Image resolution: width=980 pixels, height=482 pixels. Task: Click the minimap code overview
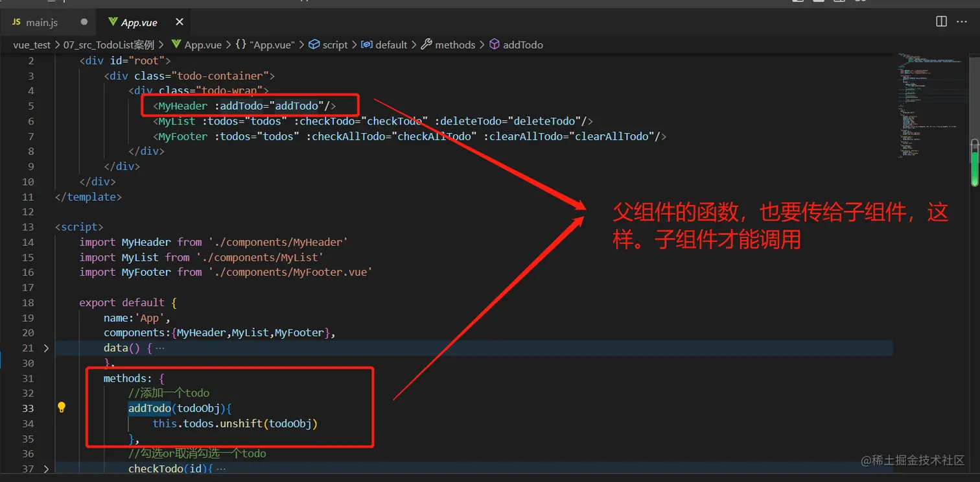click(x=931, y=107)
